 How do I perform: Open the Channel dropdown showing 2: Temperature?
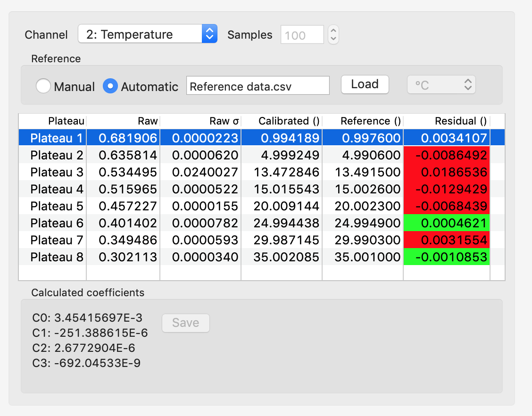147,34
